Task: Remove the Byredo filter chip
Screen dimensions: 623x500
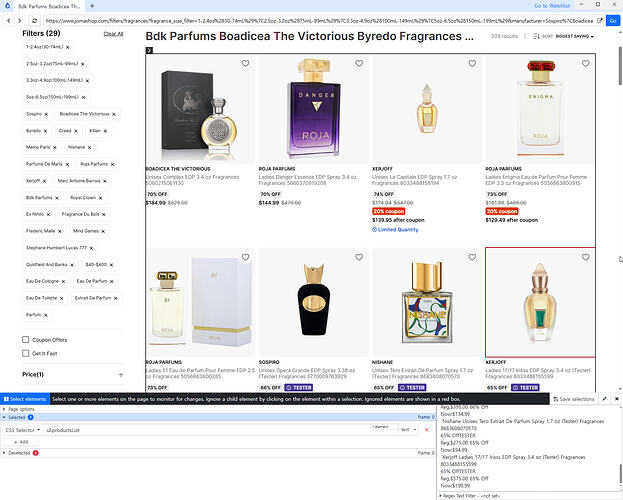Action: click(45, 131)
